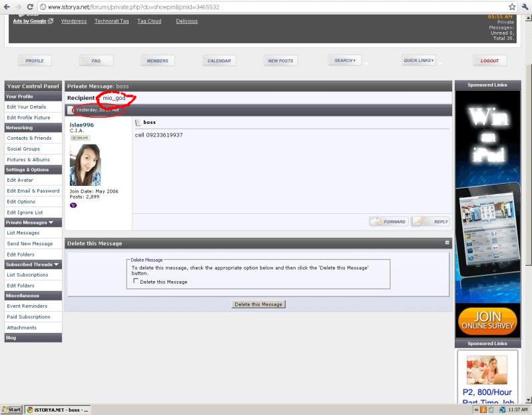Screen dimensions: 532x415
Task: Click the online status badge of islao996
Action: [x=80, y=138]
